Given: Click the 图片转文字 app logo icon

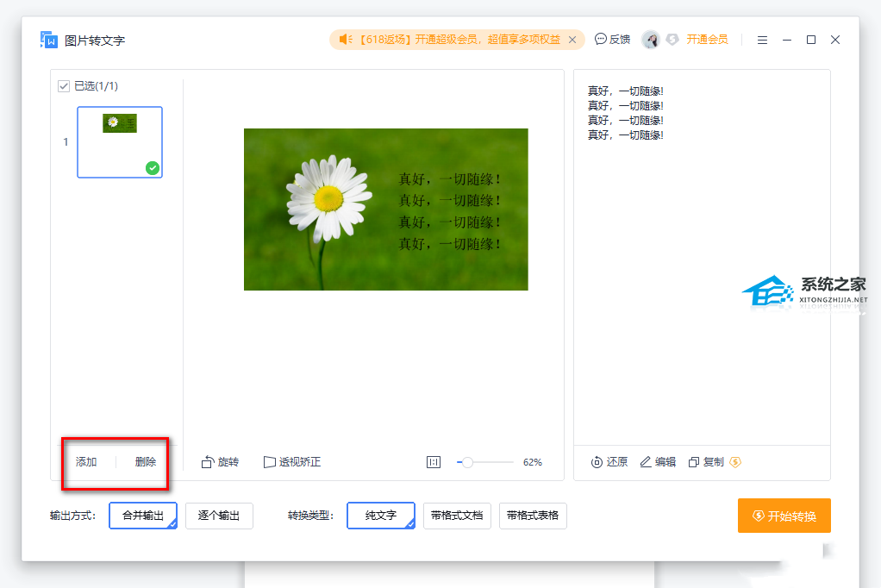Looking at the screenshot, I should pos(49,40).
